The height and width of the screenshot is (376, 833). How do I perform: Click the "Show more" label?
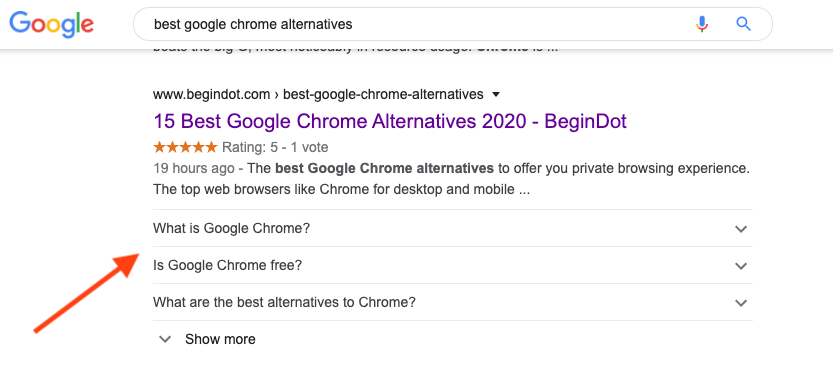point(220,339)
